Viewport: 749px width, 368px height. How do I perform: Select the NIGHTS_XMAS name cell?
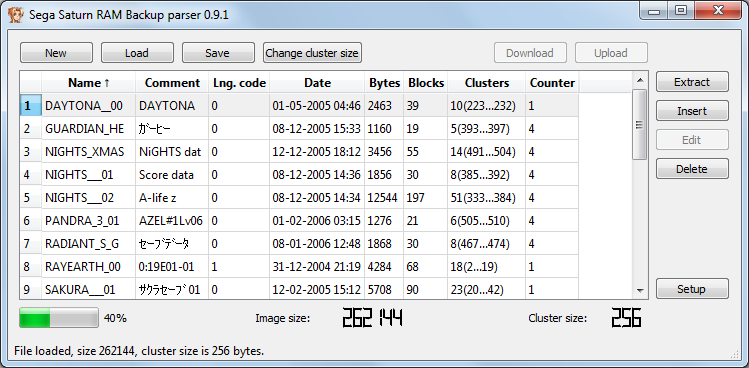89,152
